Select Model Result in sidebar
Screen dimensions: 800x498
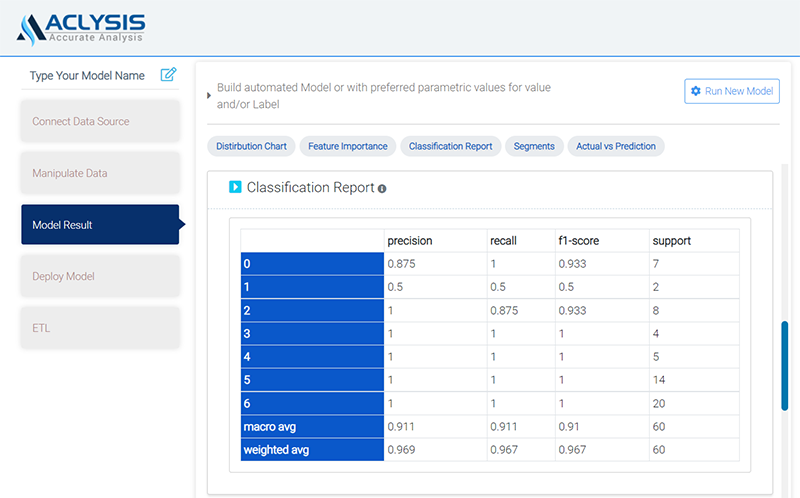click(100, 225)
